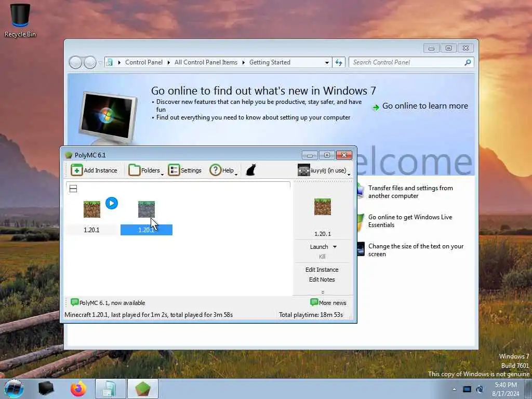Screen dimensions: 532x399
Task: Expand more side panel actions chevron
Action: (x=323, y=292)
